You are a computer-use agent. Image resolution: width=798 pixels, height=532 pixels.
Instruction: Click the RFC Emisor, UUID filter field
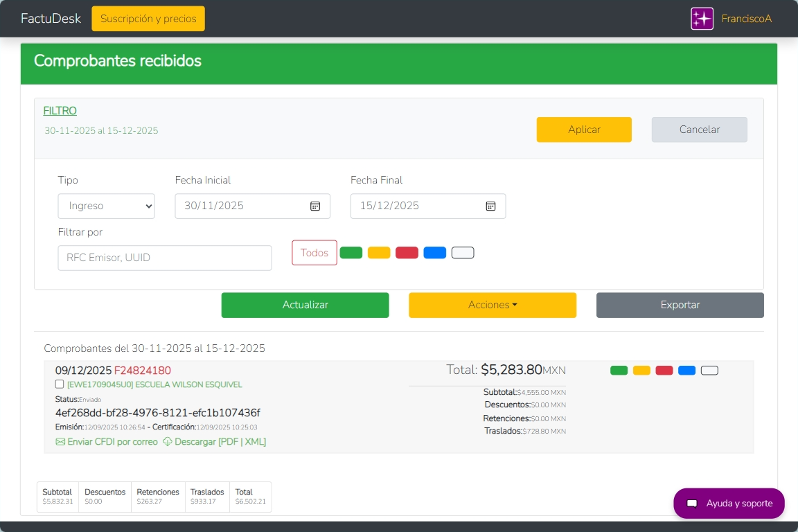coord(165,258)
